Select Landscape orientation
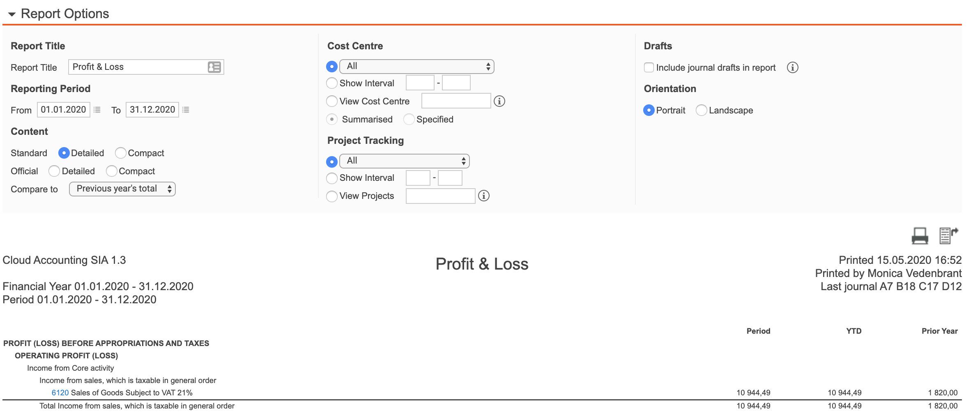 point(702,110)
